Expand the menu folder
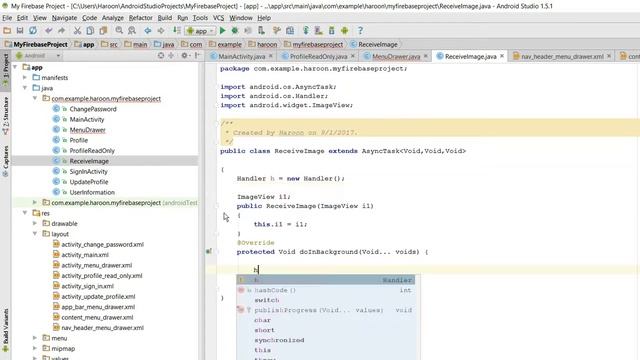The height and width of the screenshot is (360, 640). click(35, 338)
